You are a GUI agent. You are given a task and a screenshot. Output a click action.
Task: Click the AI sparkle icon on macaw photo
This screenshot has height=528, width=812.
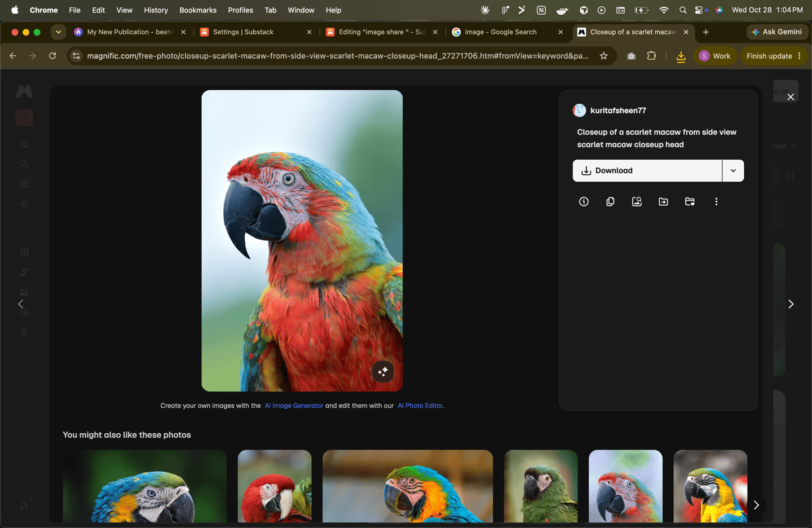383,371
